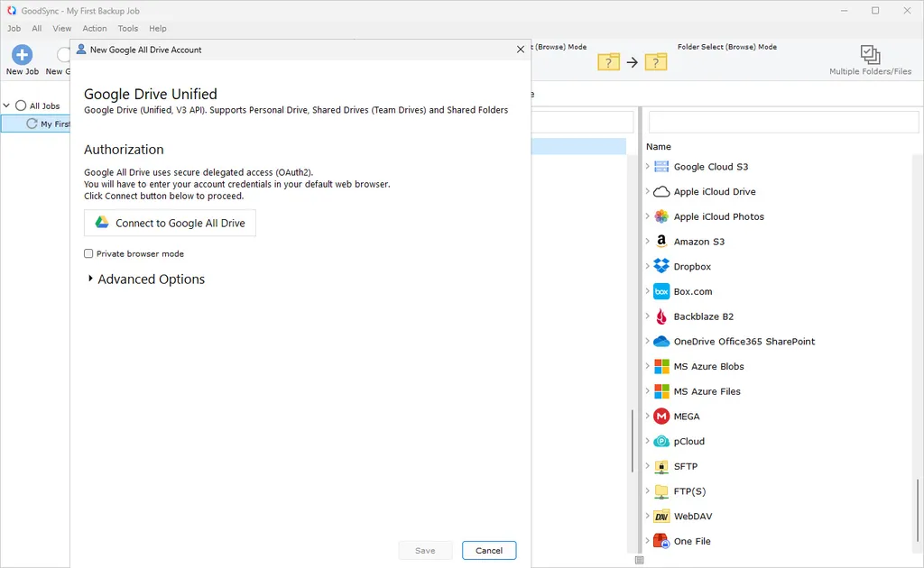Select the MEGA icon
This screenshot has width=924, height=568.
[661, 417]
